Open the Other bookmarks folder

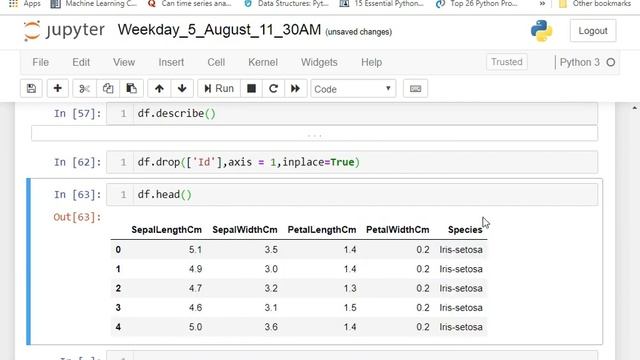tap(595, 4)
